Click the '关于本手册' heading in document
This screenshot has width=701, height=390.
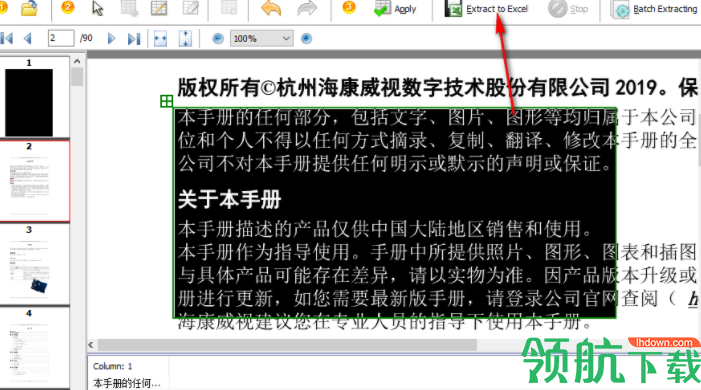pos(229,199)
